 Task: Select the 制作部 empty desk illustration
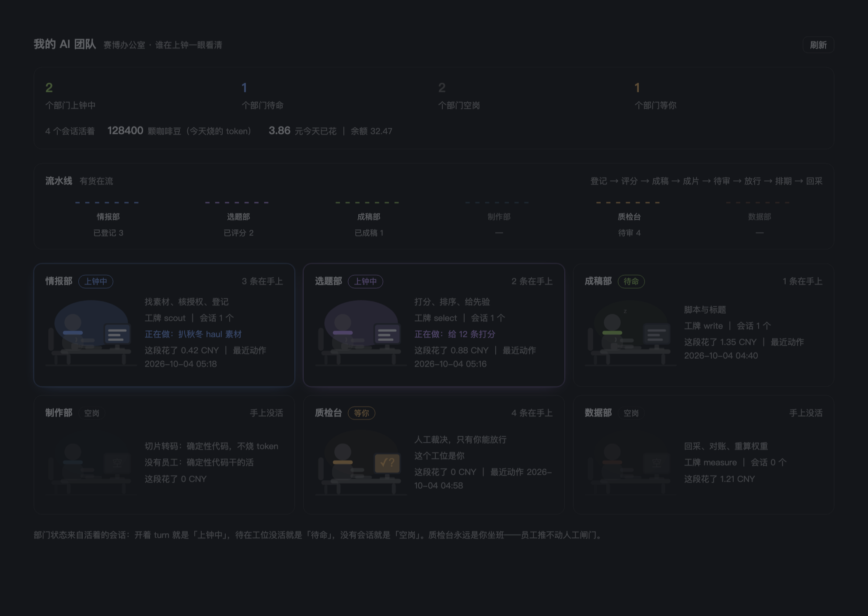coord(91,462)
